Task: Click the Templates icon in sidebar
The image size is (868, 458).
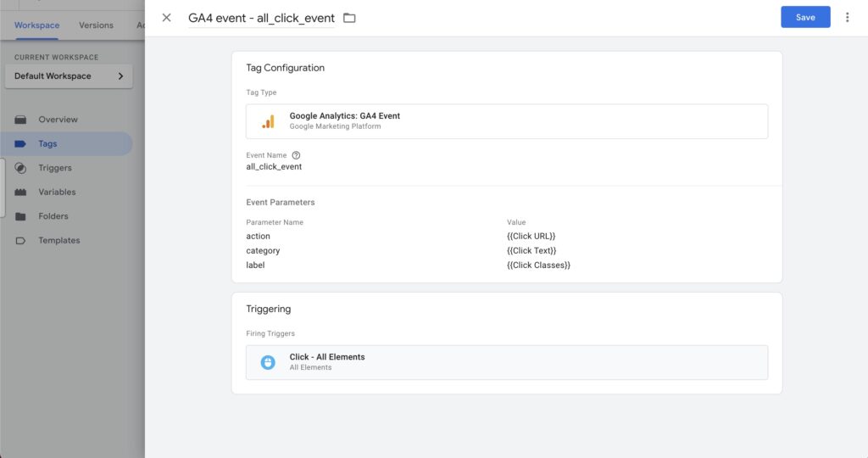Action: point(20,240)
